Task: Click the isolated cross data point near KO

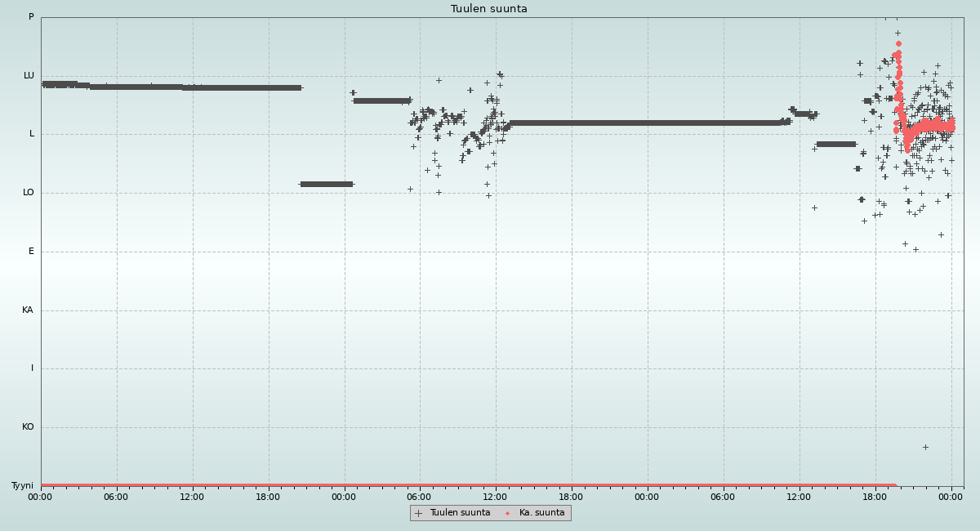Action: tap(925, 447)
